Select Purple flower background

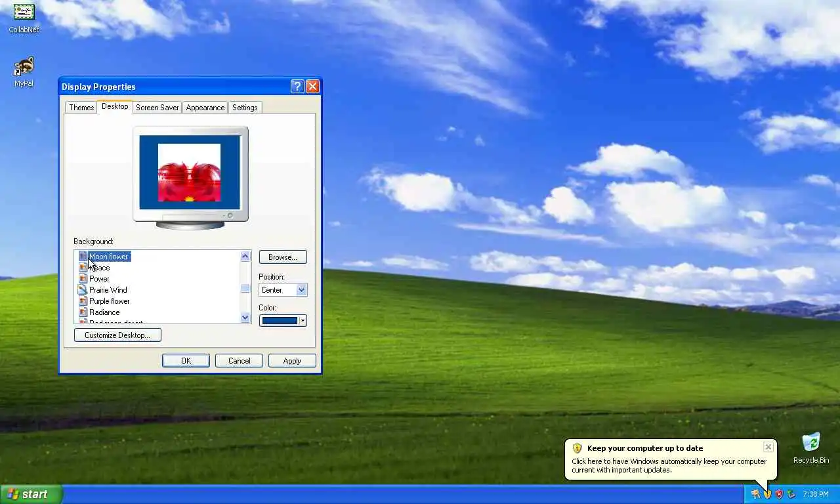click(x=110, y=301)
